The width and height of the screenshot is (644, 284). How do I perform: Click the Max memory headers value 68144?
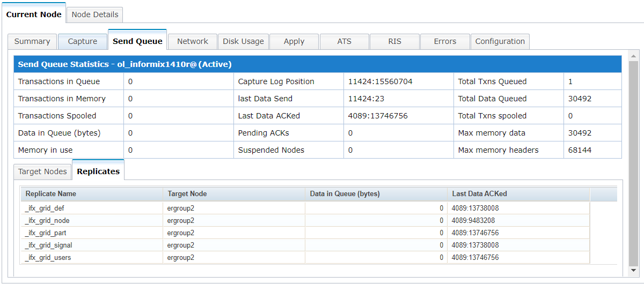pos(580,150)
